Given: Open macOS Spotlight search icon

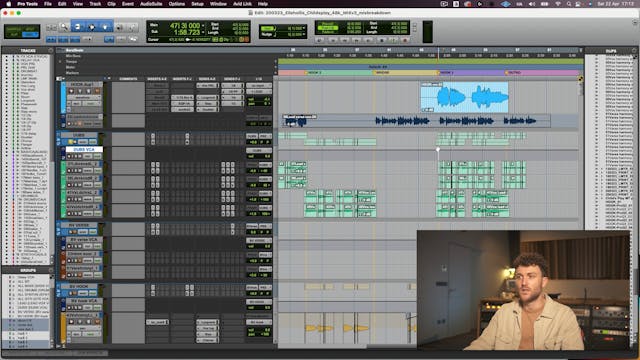Looking at the screenshot, I should (x=569, y=4).
